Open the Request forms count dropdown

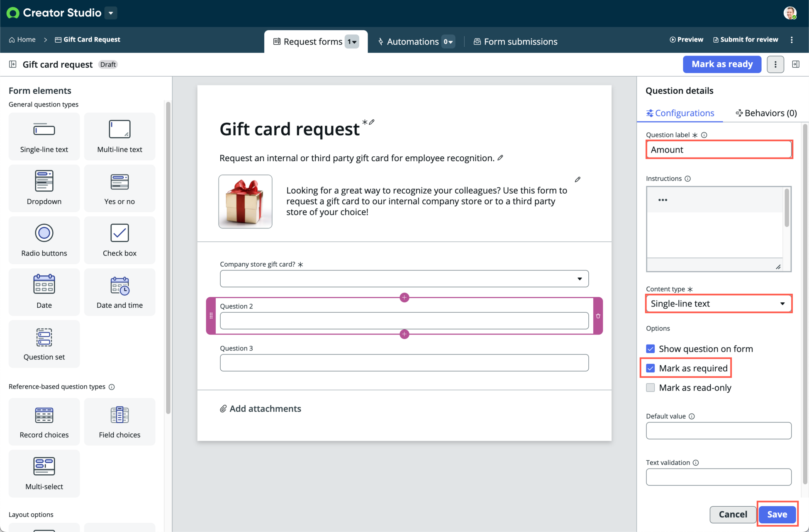point(352,41)
